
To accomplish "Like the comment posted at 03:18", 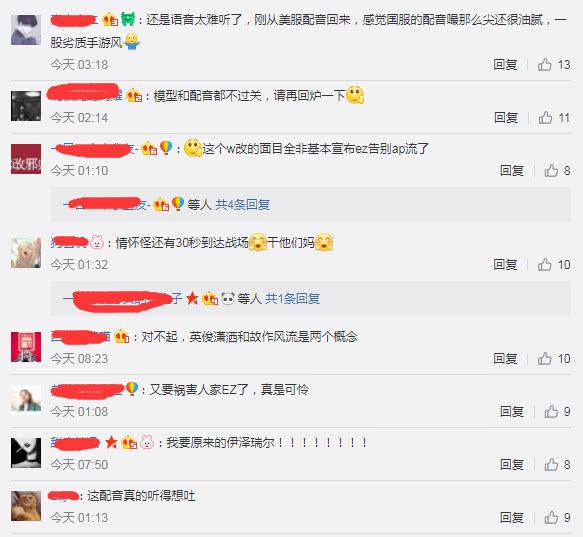I will [545, 65].
